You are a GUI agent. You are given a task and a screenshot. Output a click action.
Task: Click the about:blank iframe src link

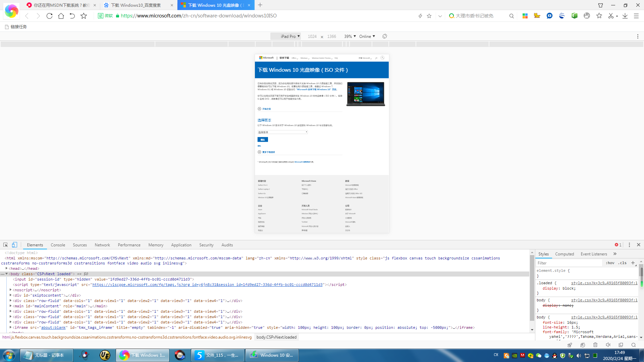(53, 327)
